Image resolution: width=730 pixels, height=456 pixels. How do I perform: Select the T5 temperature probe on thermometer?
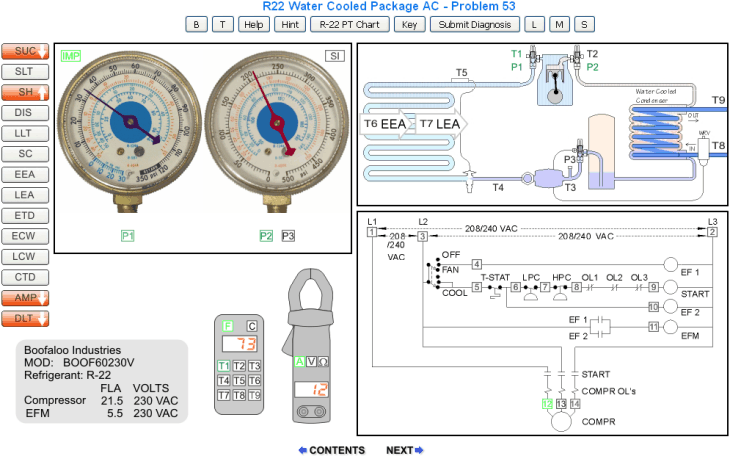click(238, 380)
